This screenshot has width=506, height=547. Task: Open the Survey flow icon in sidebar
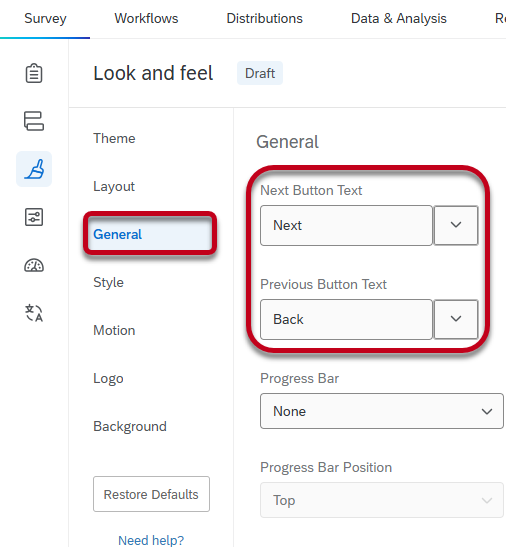(34, 121)
